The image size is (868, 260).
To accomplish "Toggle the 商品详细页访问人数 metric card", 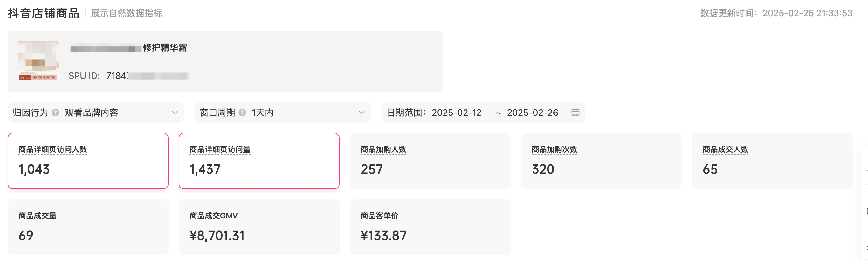I will pyautogui.click(x=88, y=161).
